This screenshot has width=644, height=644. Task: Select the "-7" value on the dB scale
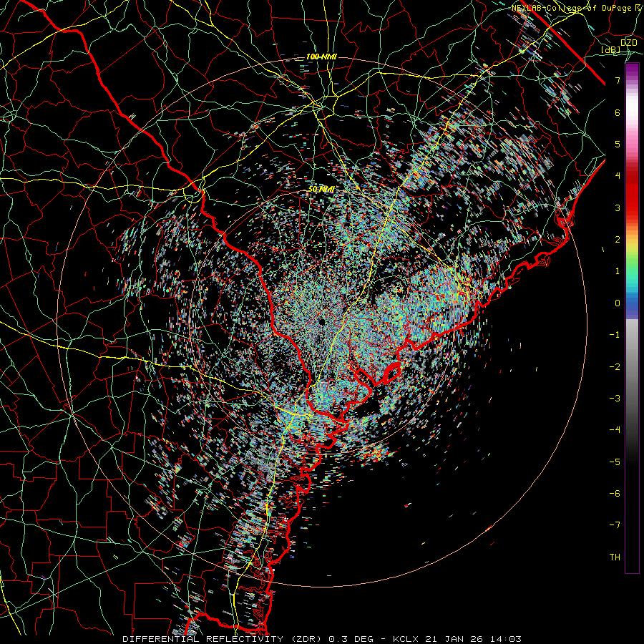(x=615, y=525)
